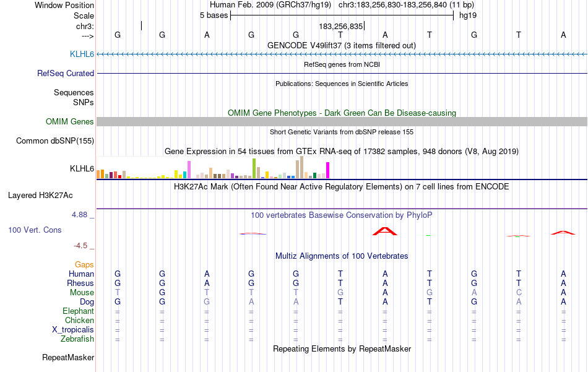Open the 100 Vert. Cons label
This screenshot has height=372, width=588.
(35, 230)
